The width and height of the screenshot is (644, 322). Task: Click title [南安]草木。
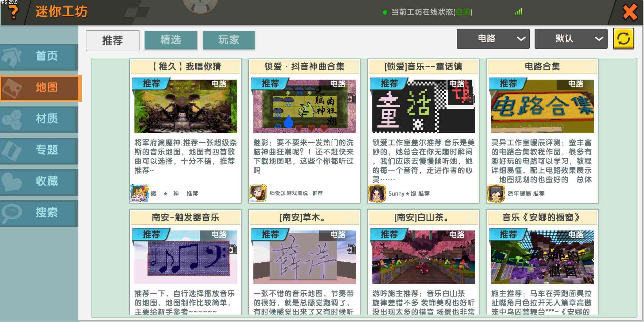point(303,217)
